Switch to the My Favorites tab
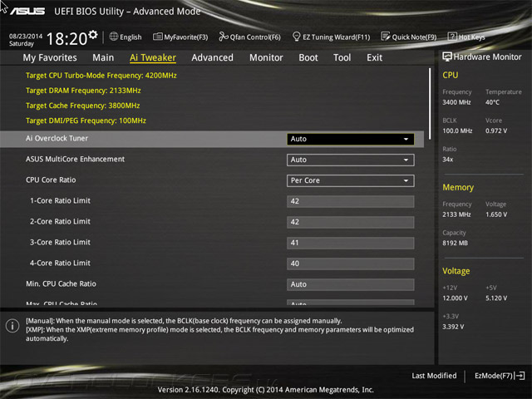Viewport: 532px width, 399px height. click(x=50, y=57)
